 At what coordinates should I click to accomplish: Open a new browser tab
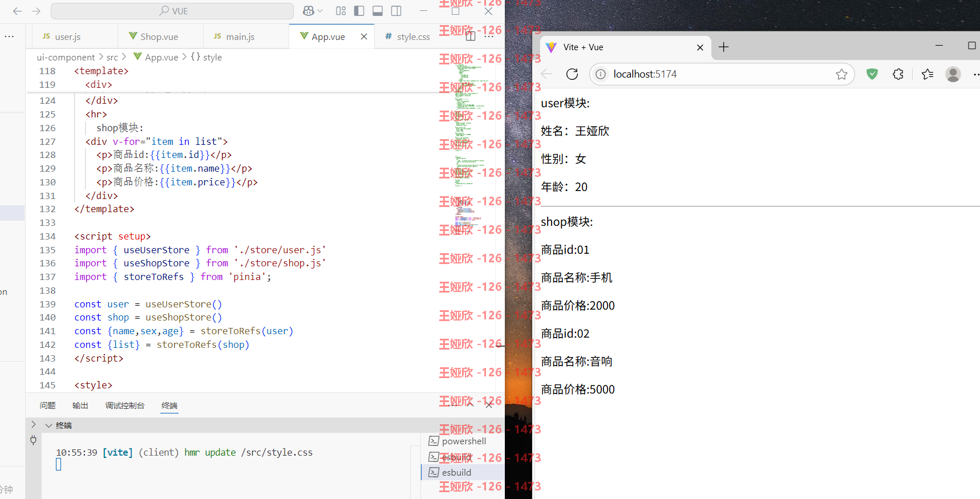pyautogui.click(x=723, y=47)
